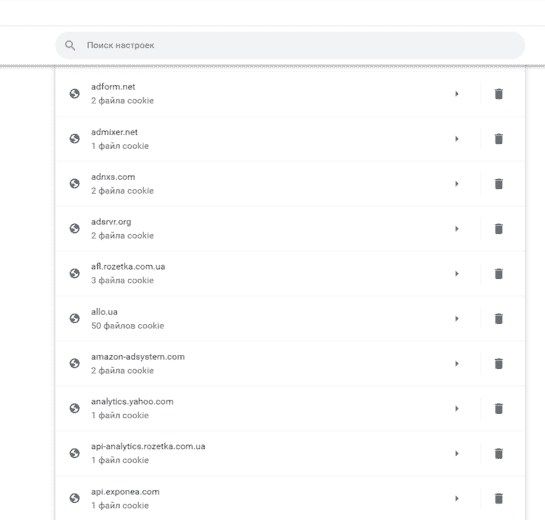Click the Поиск настроек search field
Screen dimensions: 545x520
290,45
